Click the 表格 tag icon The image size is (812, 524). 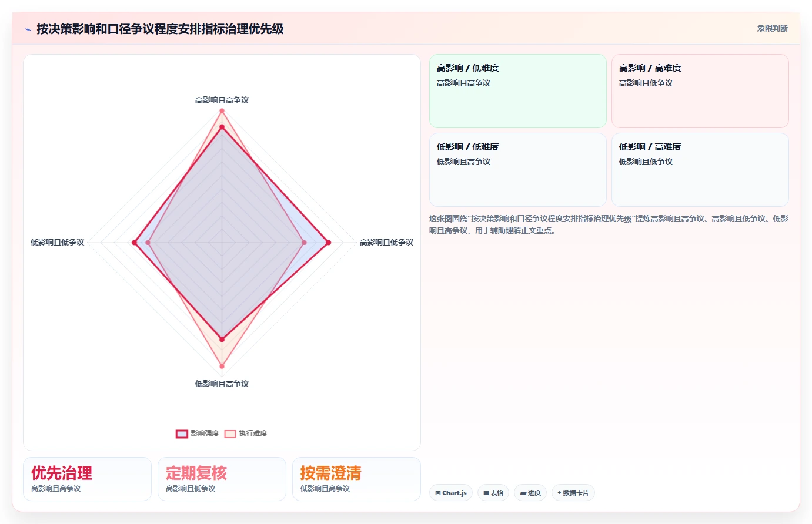pyautogui.click(x=486, y=493)
